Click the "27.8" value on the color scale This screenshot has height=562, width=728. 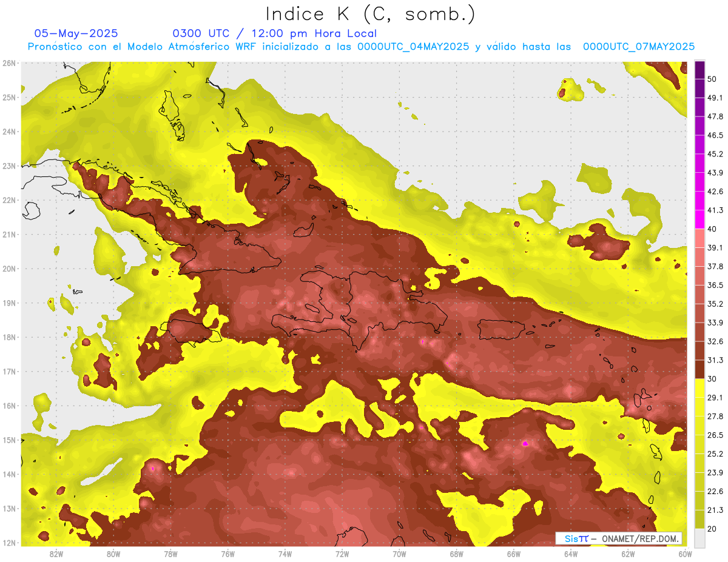point(715,416)
